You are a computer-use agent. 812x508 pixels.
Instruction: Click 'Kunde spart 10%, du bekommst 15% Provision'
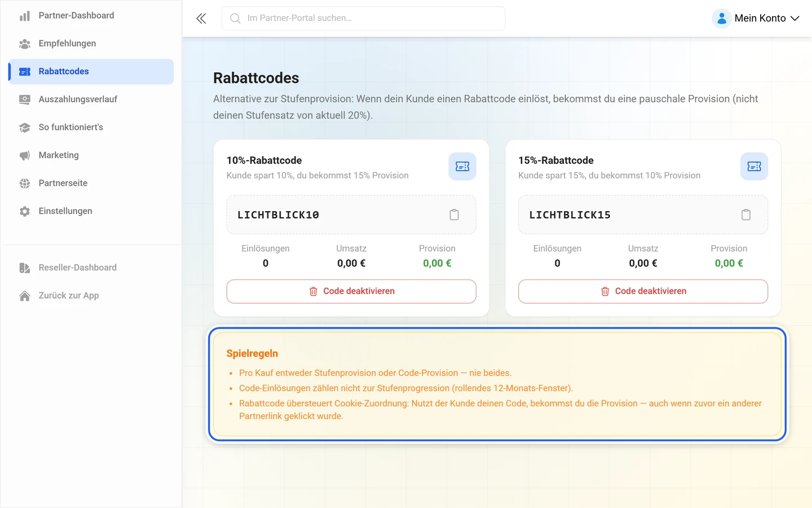click(x=317, y=176)
